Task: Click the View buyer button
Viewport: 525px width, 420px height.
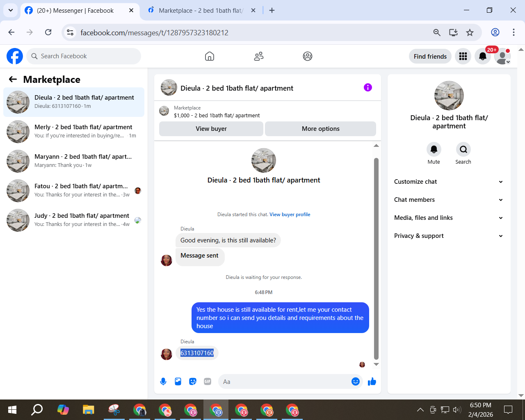Action: 211,129
